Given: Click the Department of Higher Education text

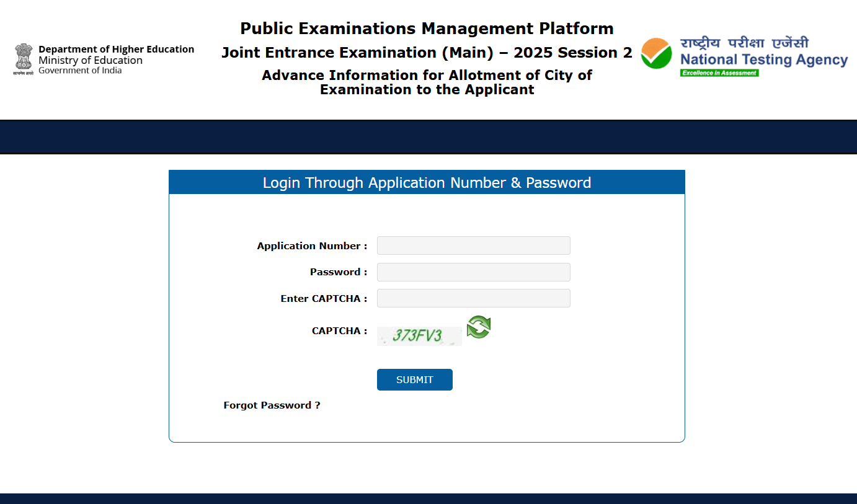Looking at the screenshot, I should coord(116,50).
